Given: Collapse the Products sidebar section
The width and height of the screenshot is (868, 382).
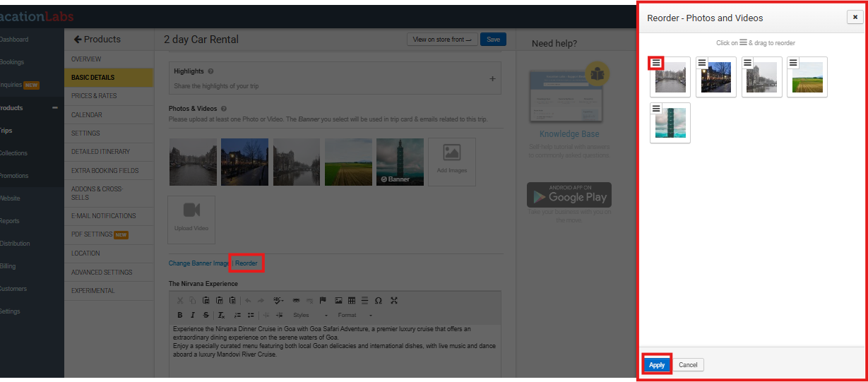Looking at the screenshot, I should [55, 108].
